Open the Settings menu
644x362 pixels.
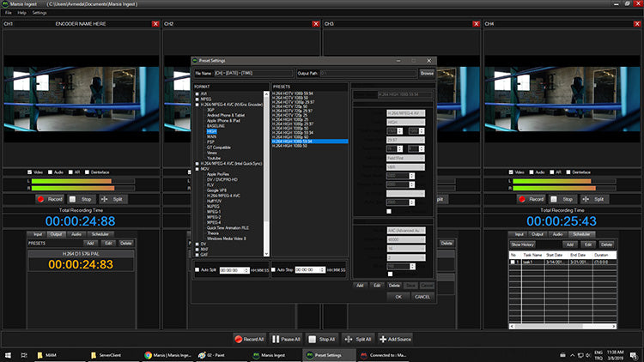pos(39,13)
